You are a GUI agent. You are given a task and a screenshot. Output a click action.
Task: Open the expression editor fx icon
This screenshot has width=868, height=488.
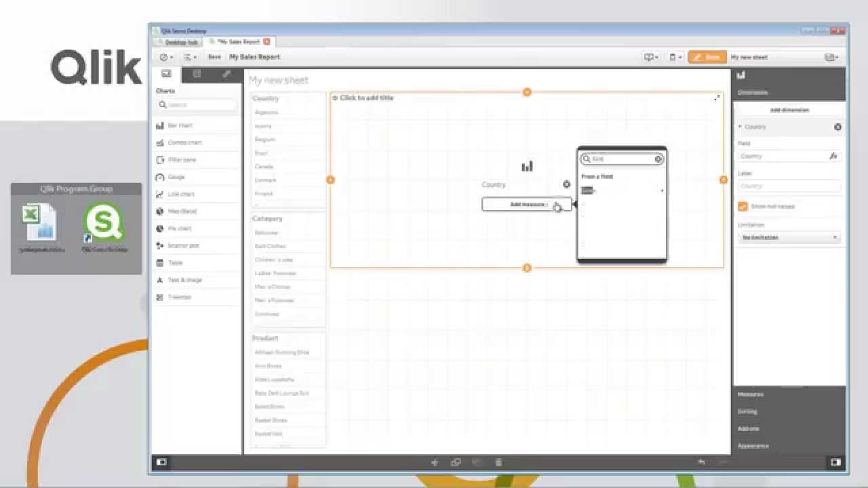834,156
